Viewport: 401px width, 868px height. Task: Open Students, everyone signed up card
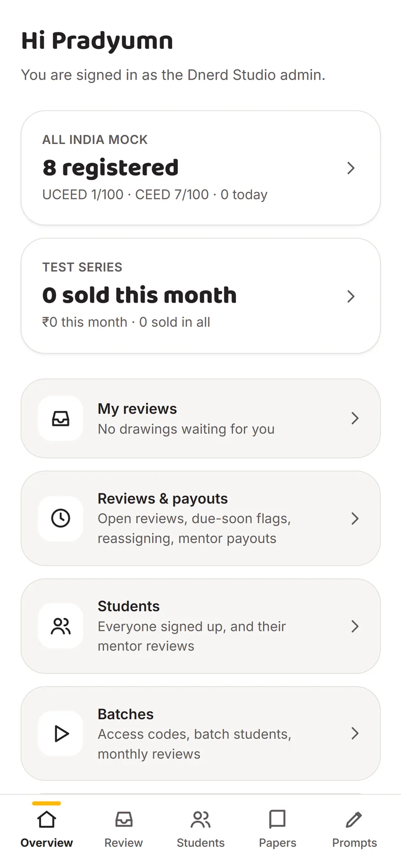coord(200,626)
